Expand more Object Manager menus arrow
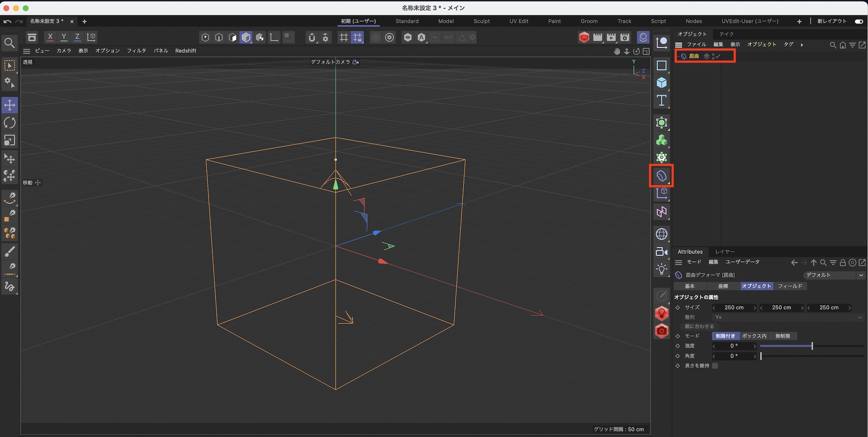 802,45
